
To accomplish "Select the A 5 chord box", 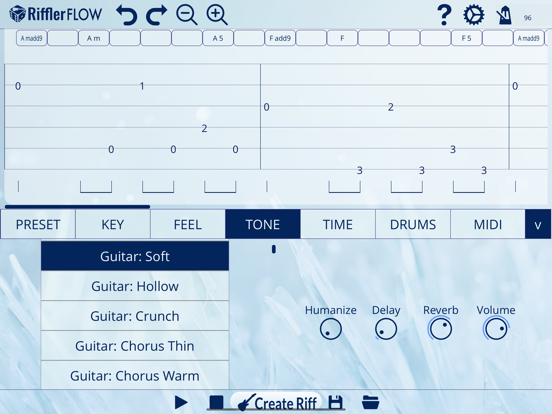I will click(x=218, y=38).
